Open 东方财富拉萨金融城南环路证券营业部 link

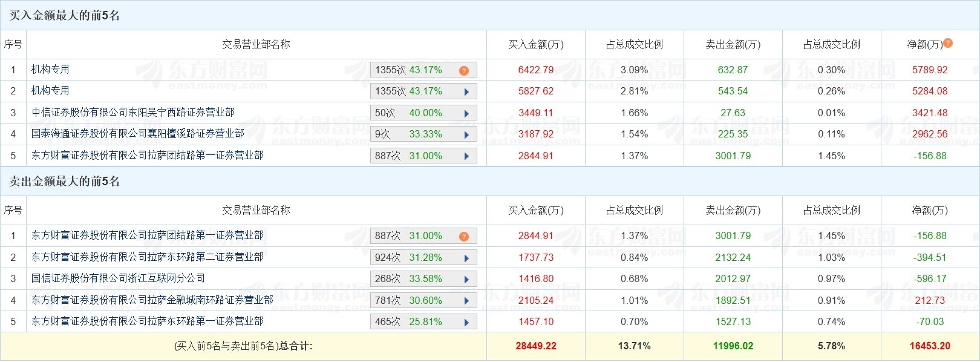tap(152, 300)
